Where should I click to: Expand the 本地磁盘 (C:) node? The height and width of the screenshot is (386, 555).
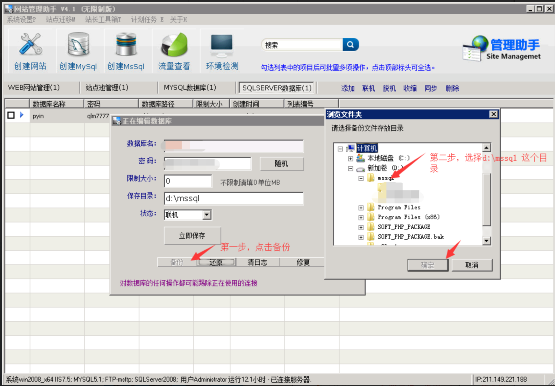pyautogui.click(x=350, y=159)
